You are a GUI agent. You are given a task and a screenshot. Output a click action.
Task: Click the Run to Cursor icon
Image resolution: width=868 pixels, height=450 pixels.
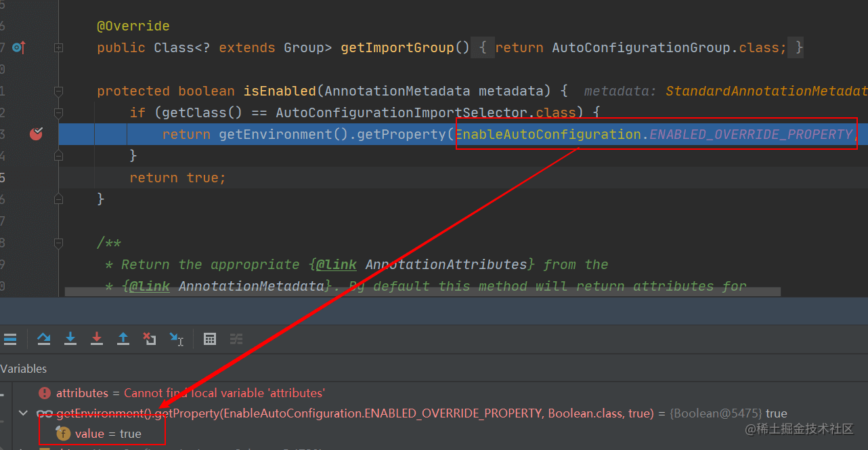[177, 339]
